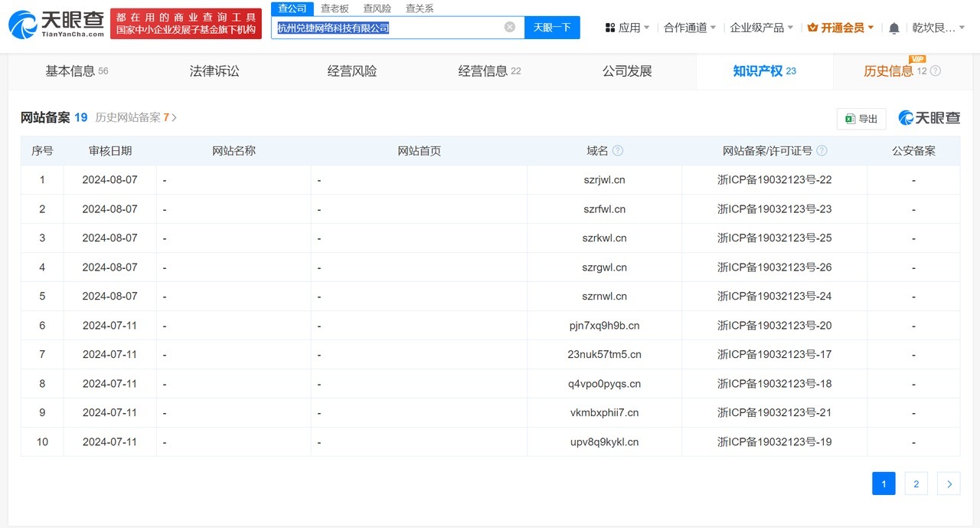Click the help icon beside 网站备案/许可证号
Viewport: 980px width, 528px height.
point(822,150)
